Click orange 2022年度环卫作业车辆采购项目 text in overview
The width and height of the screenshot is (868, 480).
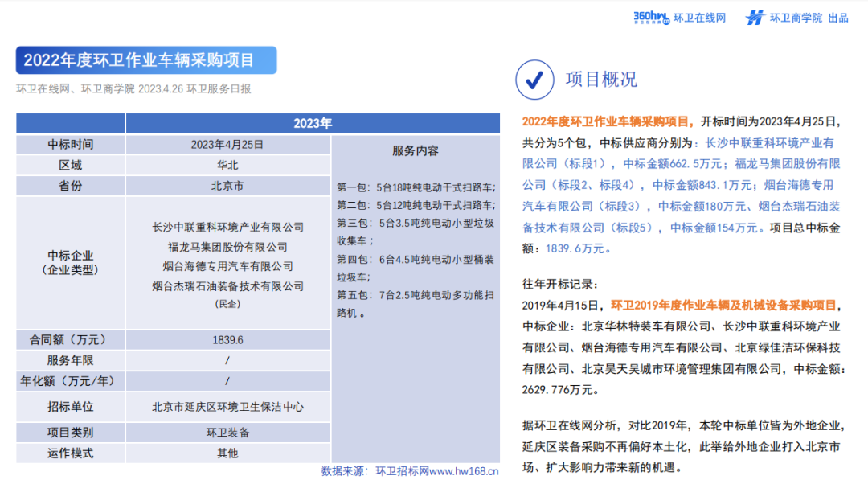608,121
